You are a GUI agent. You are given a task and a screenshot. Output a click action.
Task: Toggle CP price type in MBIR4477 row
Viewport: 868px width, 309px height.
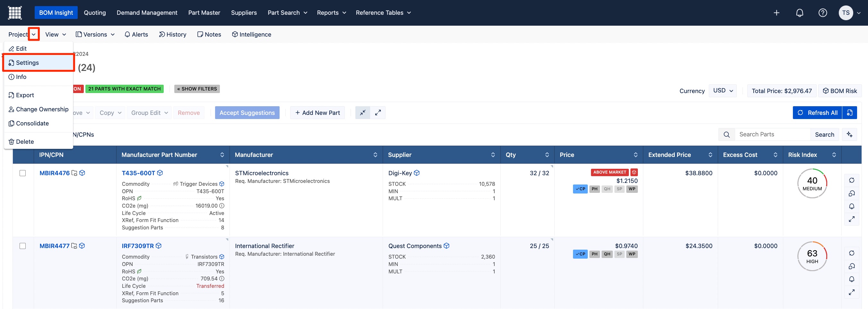coord(580,254)
